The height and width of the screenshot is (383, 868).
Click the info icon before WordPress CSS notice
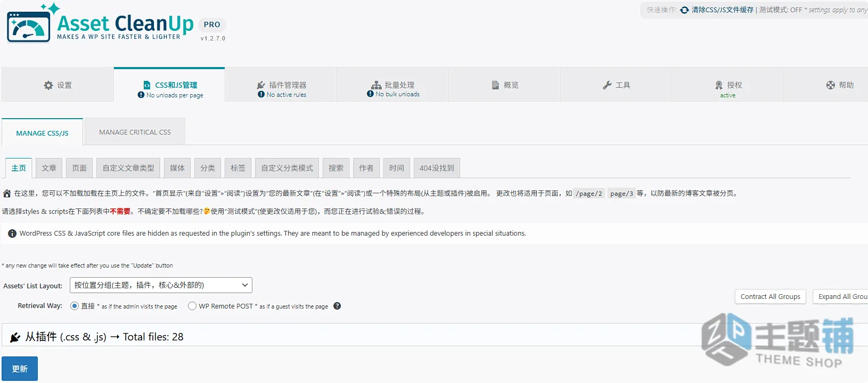[12, 234]
